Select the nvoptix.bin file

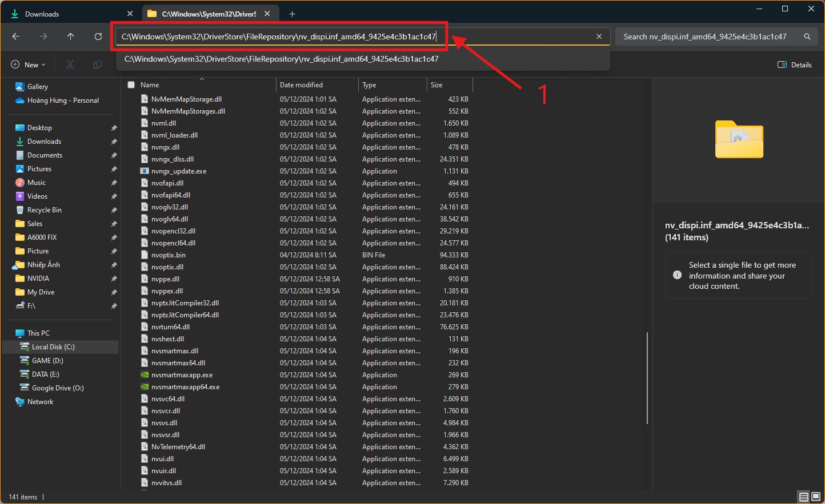pos(168,255)
